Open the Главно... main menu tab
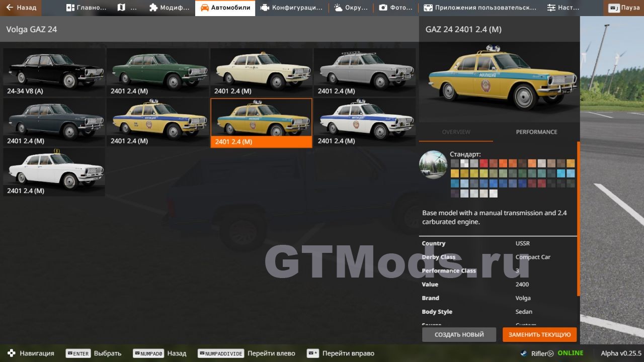Viewport: 644px width, 362px height. point(87,8)
